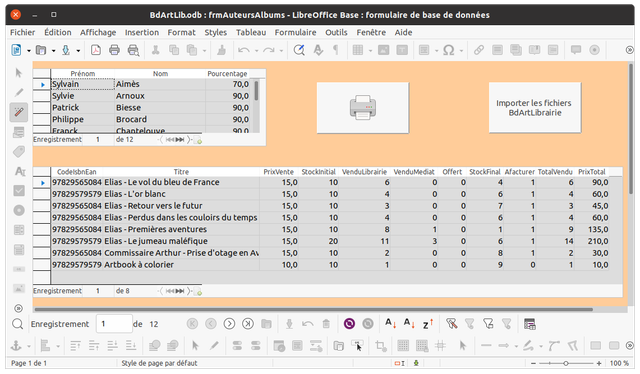Click the PrixVente column header
This screenshot has width=640, height=374.
point(278,172)
